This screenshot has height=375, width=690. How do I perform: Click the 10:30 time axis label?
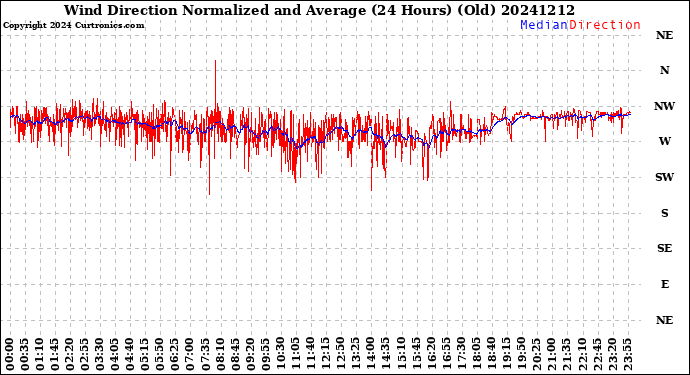(280, 355)
